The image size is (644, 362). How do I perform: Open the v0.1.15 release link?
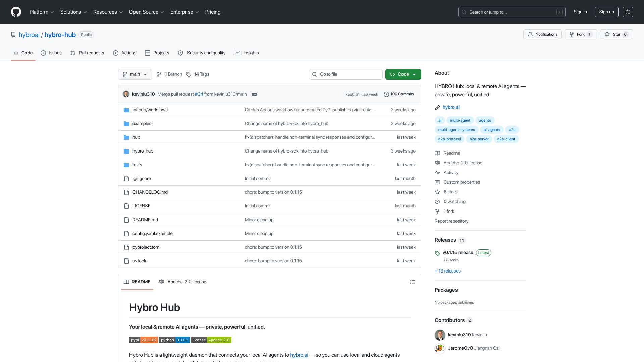coord(458,253)
